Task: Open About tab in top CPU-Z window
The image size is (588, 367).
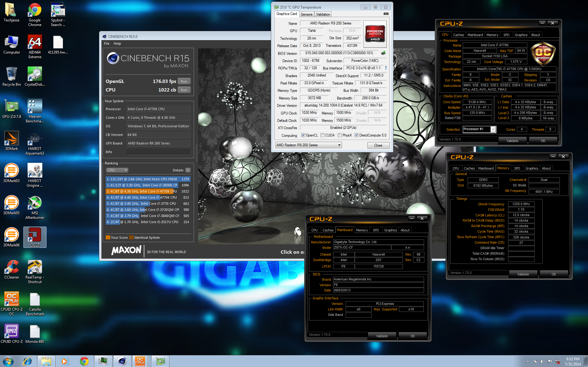Action: point(536,35)
